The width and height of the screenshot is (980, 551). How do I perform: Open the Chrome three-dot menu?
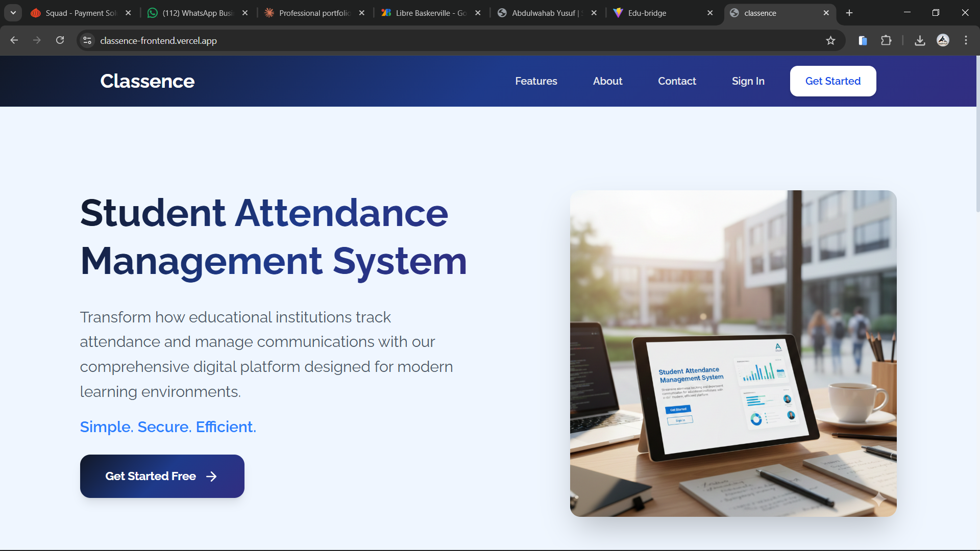pos(966,40)
